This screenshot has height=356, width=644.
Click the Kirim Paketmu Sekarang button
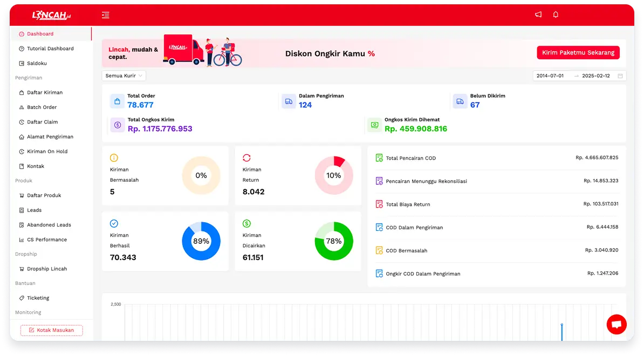(578, 52)
